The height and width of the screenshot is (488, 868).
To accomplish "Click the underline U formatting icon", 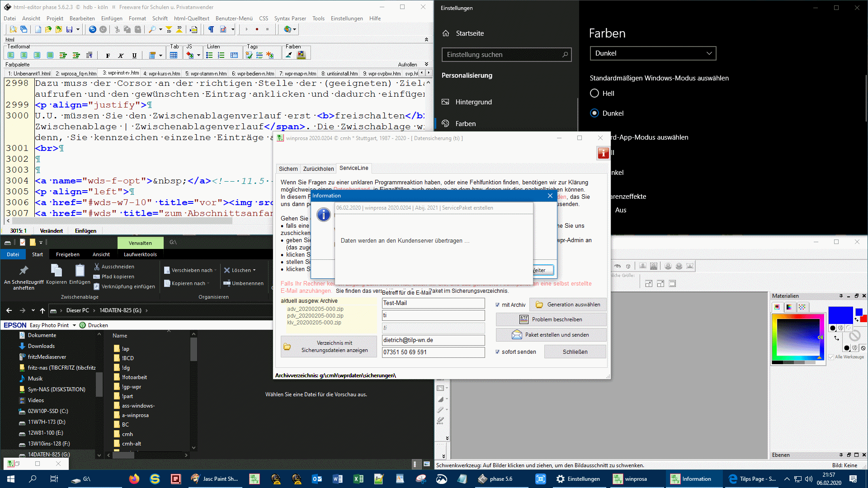I will coord(134,55).
